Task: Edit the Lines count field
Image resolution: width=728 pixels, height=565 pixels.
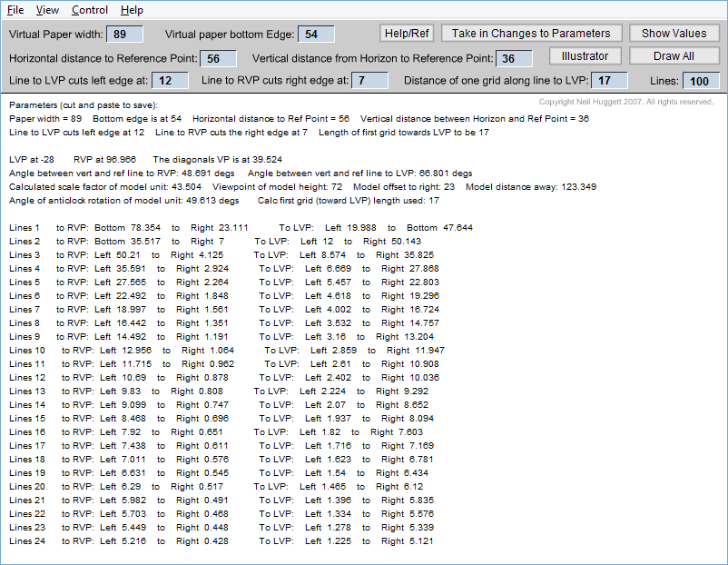Action: point(701,81)
